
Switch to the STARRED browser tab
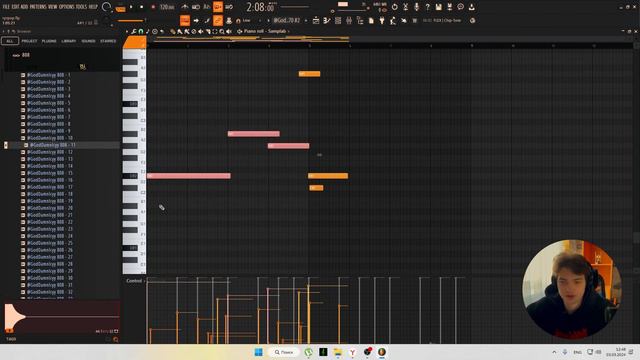108,41
